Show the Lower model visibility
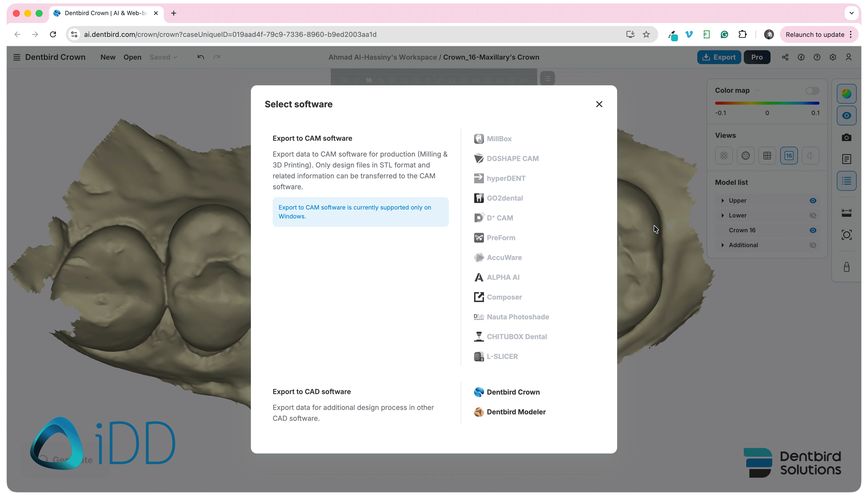 (x=813, y=215)
